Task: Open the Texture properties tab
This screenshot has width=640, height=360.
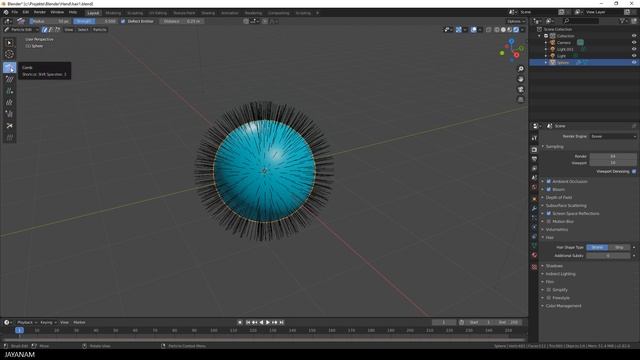Action: pyautogui.click(x=534, y=267)
